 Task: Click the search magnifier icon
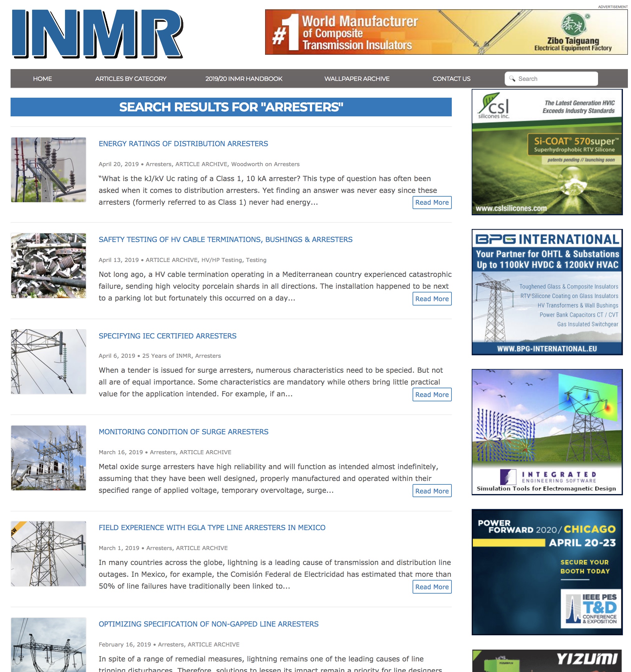[x=512, y=78]
